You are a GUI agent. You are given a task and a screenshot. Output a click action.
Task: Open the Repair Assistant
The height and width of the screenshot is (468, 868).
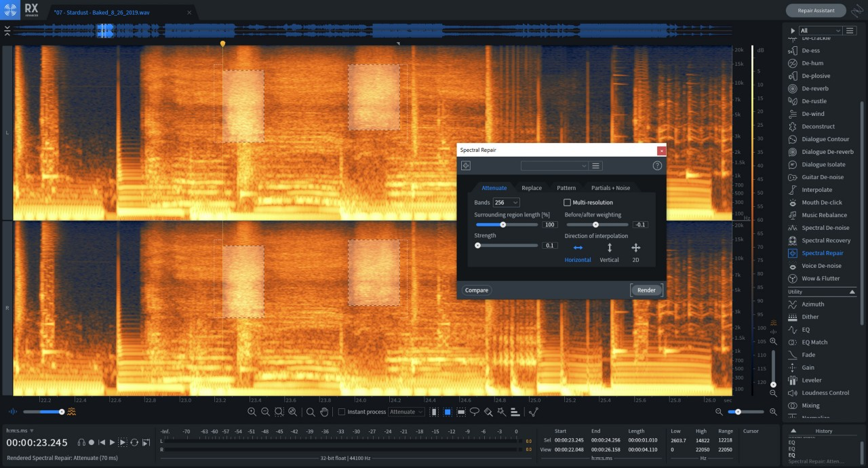816,10
